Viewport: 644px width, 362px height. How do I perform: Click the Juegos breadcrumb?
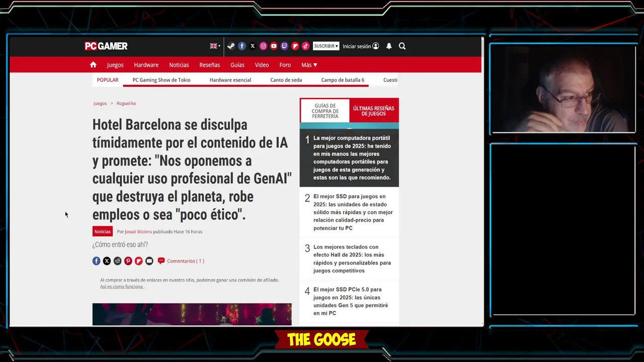(x=100, y=103)
